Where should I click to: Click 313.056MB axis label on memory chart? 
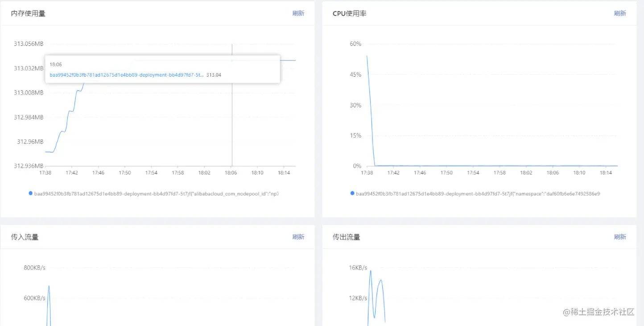(x=29, y=44)
